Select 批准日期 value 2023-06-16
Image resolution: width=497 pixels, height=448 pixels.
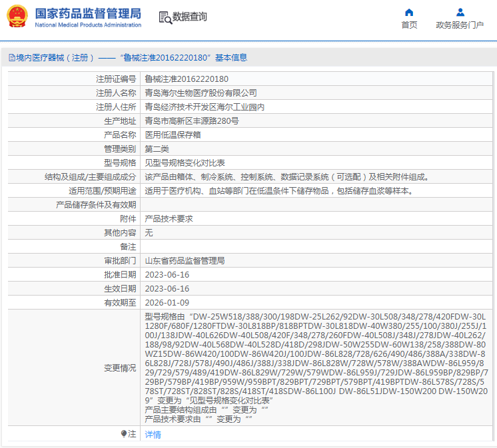click(x=167, y=274)
